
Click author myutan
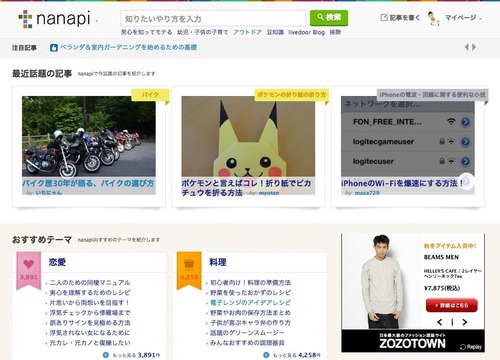[x=269, y=193]
